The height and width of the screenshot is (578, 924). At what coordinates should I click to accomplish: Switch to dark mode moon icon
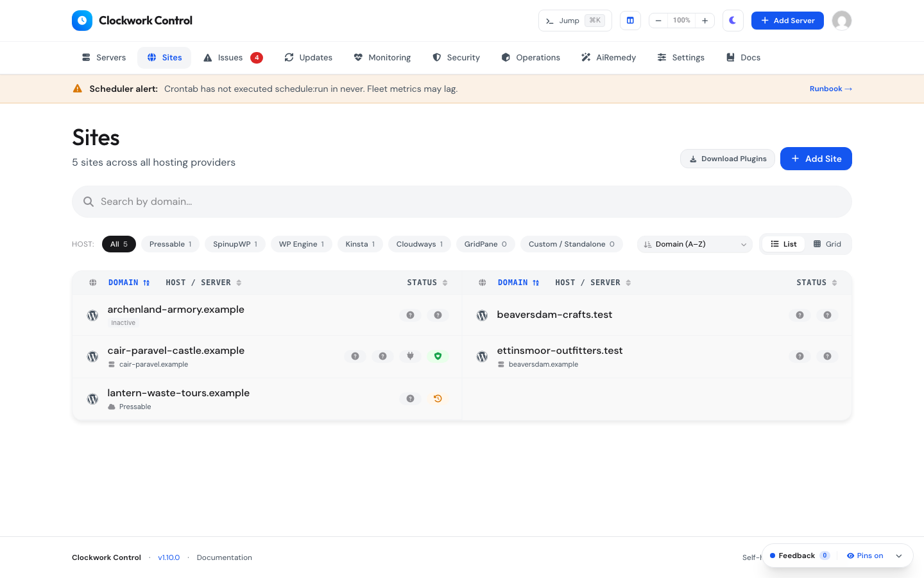pos(733,21)
